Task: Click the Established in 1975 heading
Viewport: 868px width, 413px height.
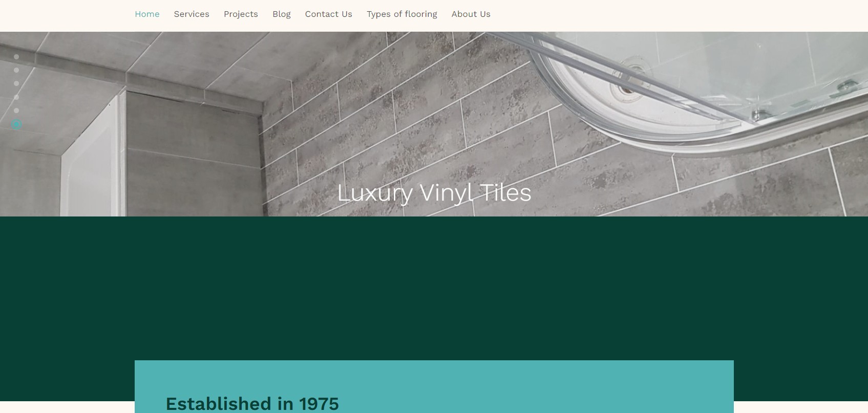Action: click(x=252, y=404)
